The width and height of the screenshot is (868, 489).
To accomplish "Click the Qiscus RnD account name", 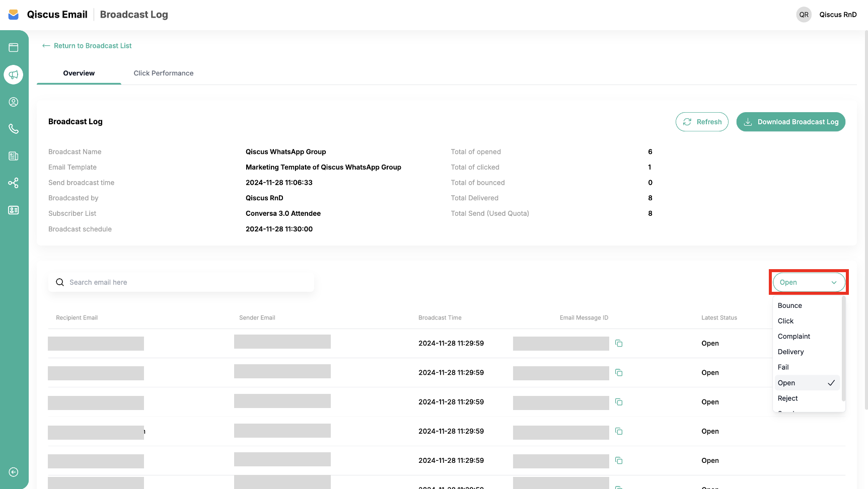I will (838, 15).
